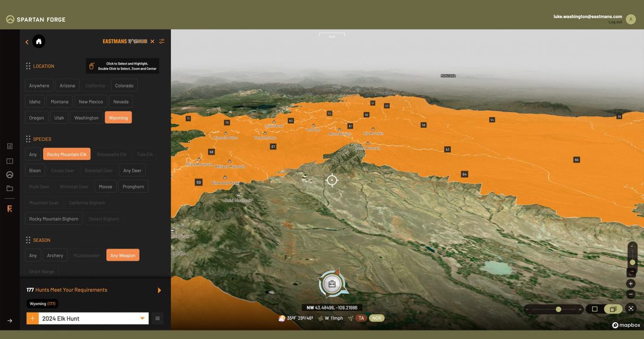The width and height of the screenshot is (644, 339).
Task: Open the hamburger menu beside hunt selector
Action: click(158, 319)
